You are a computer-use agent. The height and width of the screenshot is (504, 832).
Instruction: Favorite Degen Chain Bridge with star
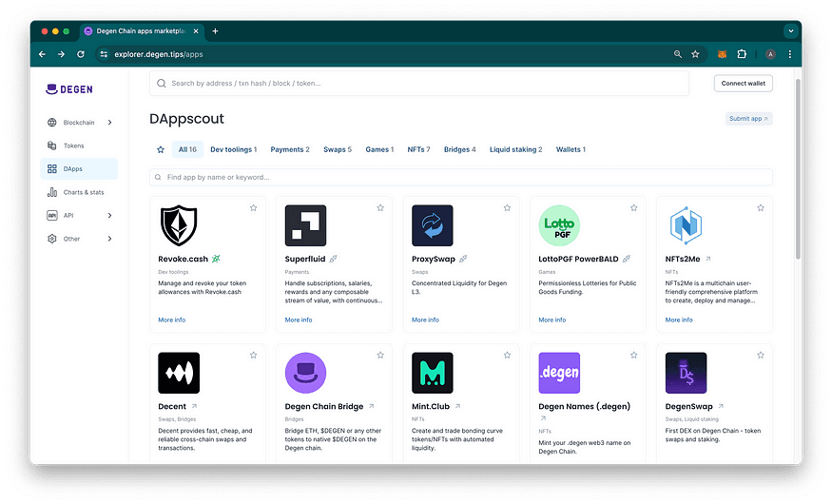click(x=380, y=355)
